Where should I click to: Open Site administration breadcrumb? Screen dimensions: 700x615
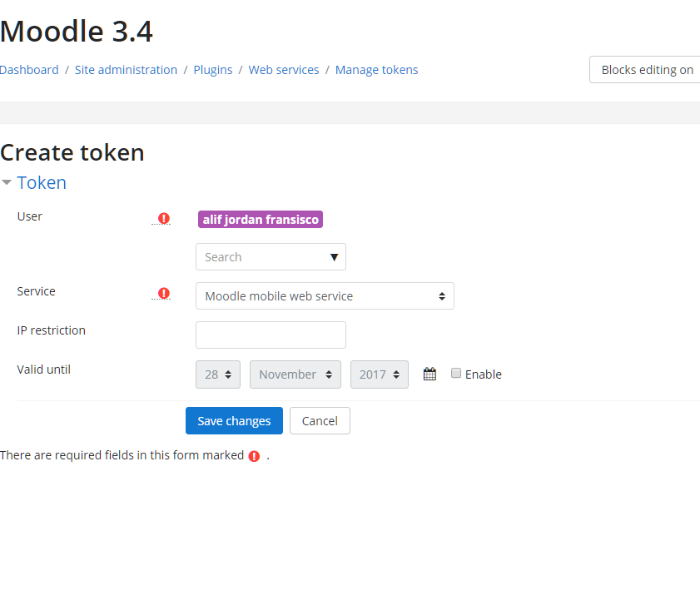point(126,70)
